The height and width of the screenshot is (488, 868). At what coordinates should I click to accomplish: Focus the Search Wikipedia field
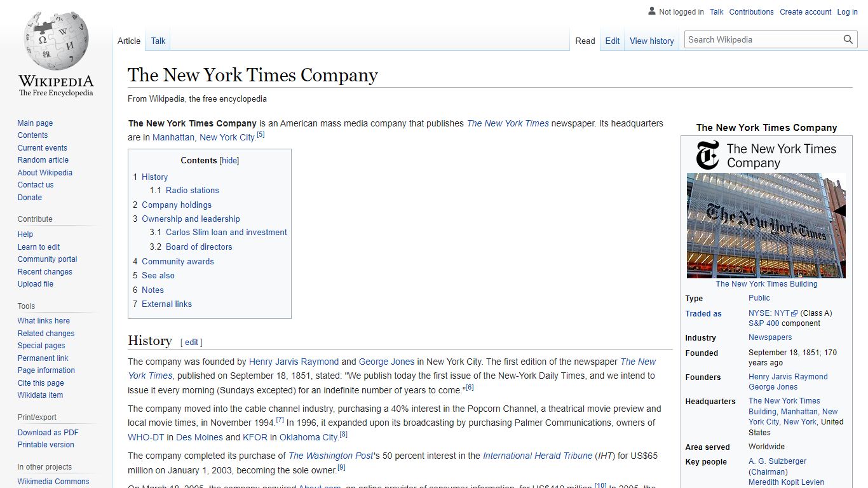pyautogui.click(x=764, y=39)
